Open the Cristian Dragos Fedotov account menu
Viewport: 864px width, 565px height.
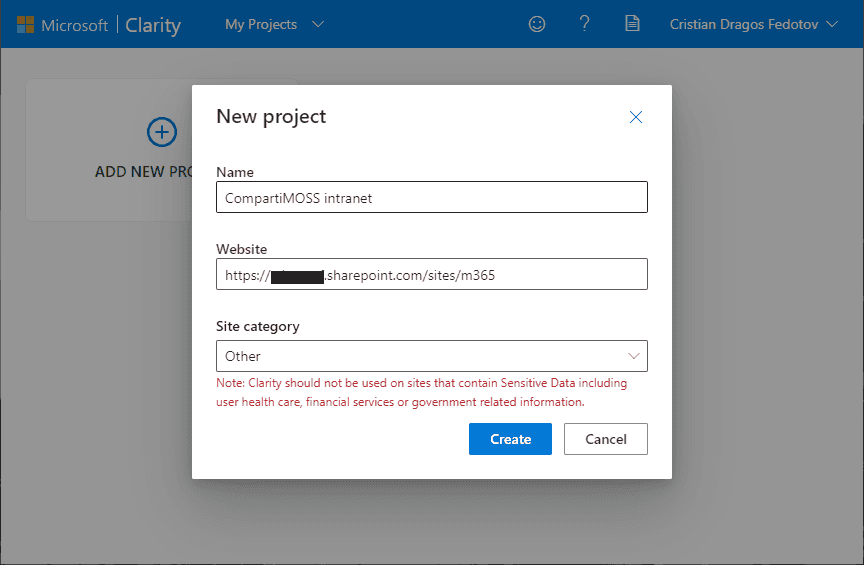753,24
